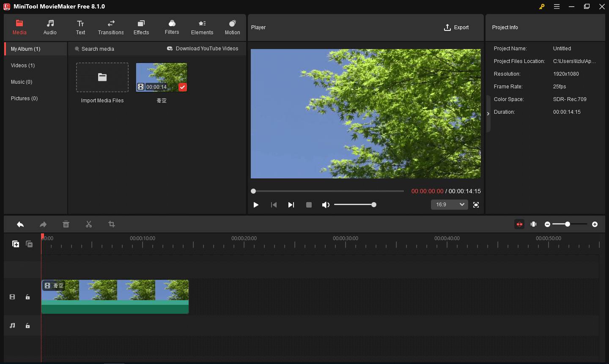
Task: Click the project name value Untitled
Action: pos(562,49)
